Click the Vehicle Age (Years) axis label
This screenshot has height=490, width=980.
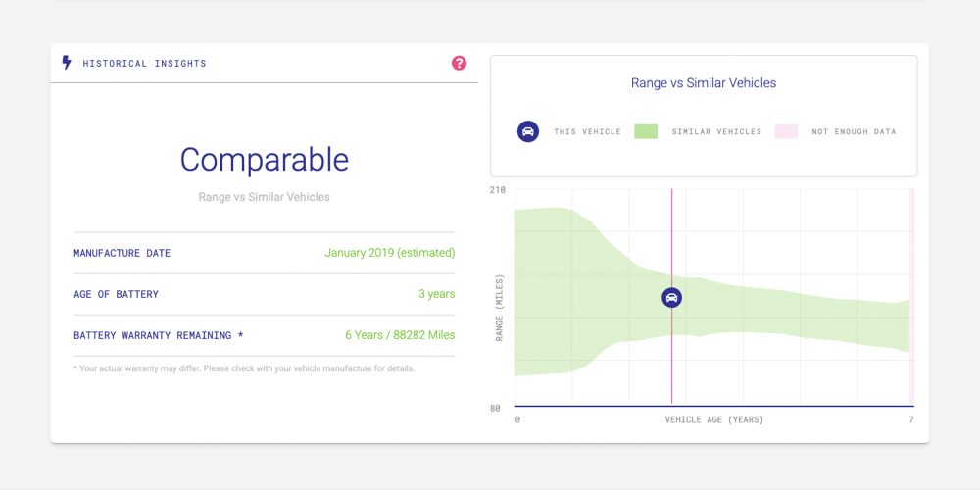click(714, 420)
